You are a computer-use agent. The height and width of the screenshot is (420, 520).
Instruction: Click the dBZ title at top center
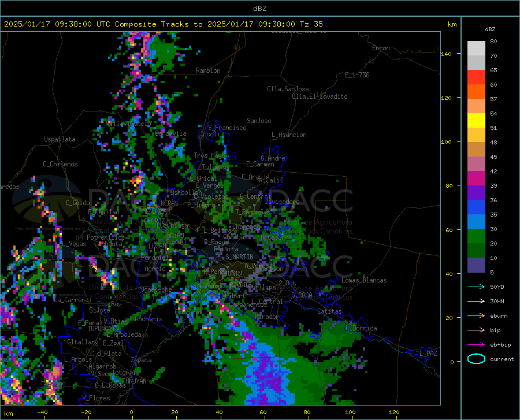coord(259,9)
